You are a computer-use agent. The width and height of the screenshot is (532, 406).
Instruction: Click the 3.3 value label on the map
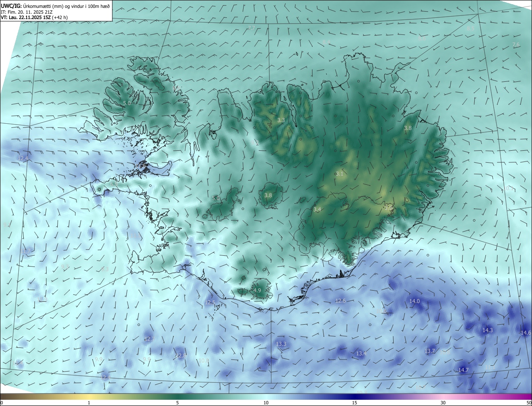(x=281, y=120)
